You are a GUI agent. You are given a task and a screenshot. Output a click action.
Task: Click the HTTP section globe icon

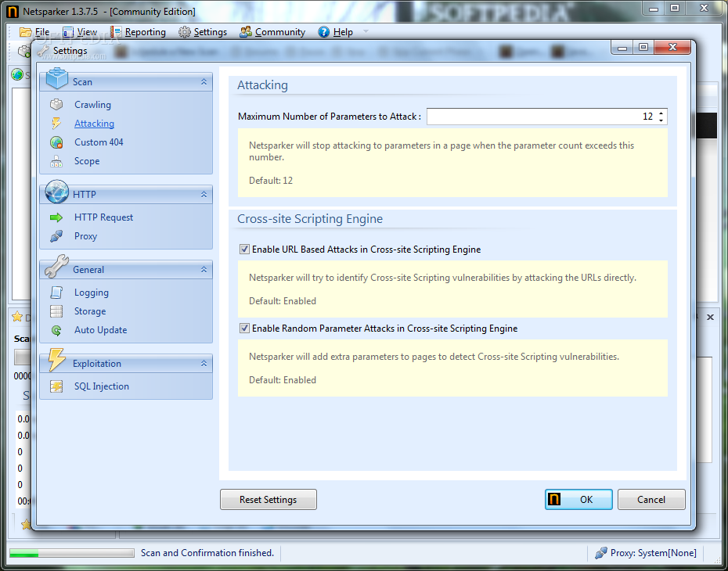pos(57,192)
